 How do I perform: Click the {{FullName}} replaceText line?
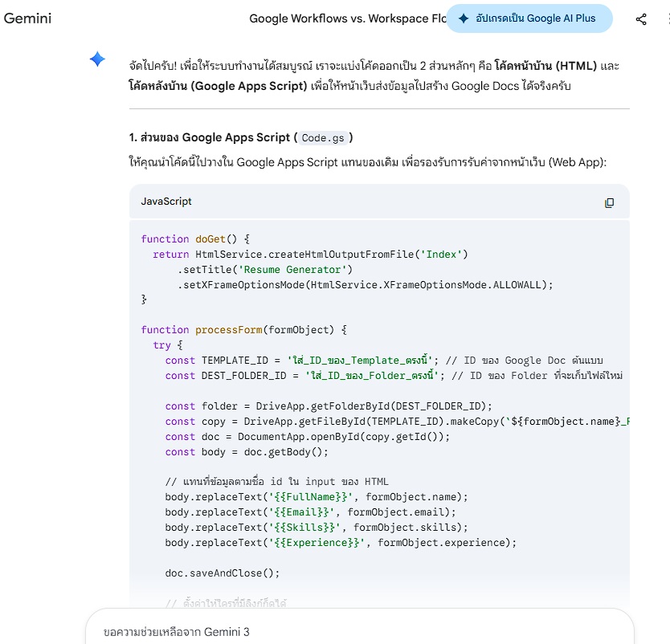(x=316, y=497)
